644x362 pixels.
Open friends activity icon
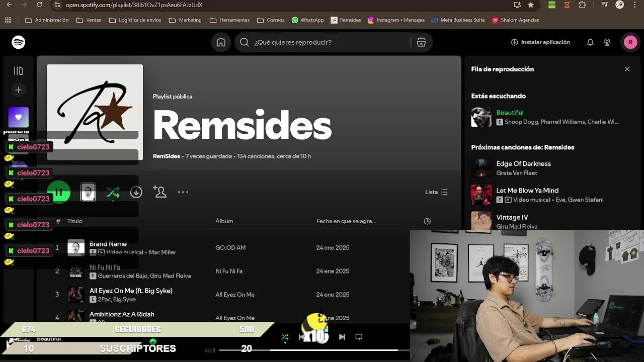click(x=607, y=42)
